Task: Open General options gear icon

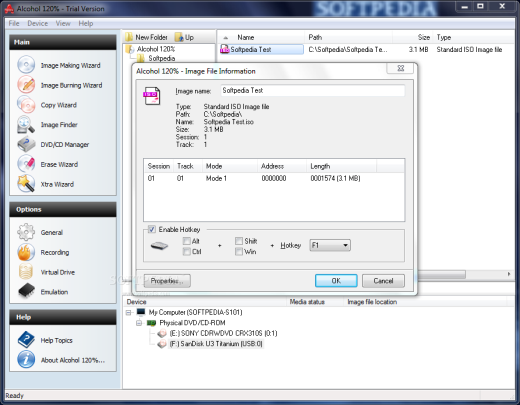Action: click(26, 232)
